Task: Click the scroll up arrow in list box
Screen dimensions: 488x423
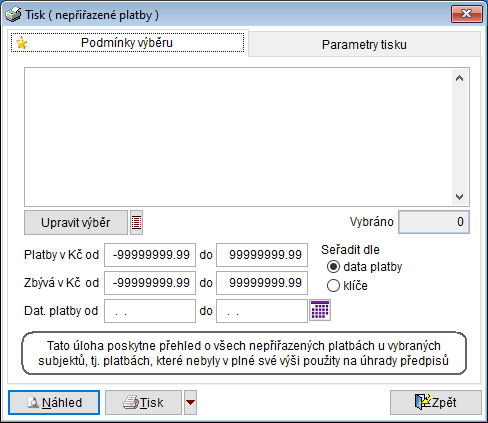Action: point(460,78)
